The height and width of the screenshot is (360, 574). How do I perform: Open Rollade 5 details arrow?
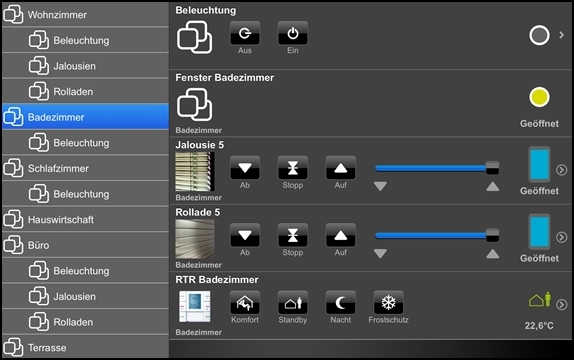[x=562, y=237]
